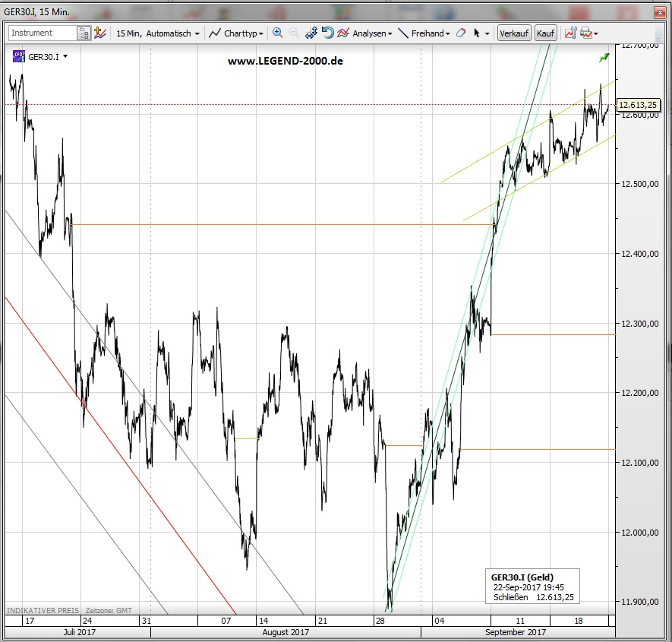Click the Instrument input field

(43, 33)
